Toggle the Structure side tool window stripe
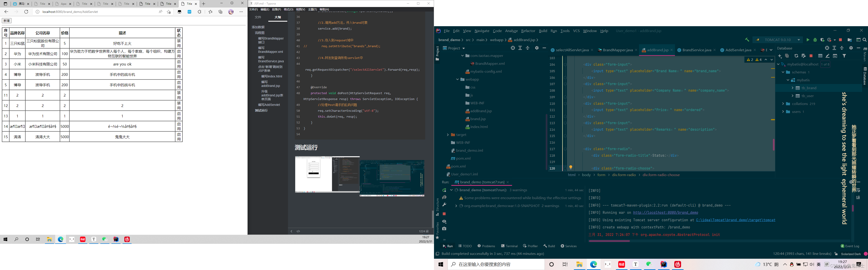Image resolution: width=868 pixels, height=270 pixels. point(437,207)
